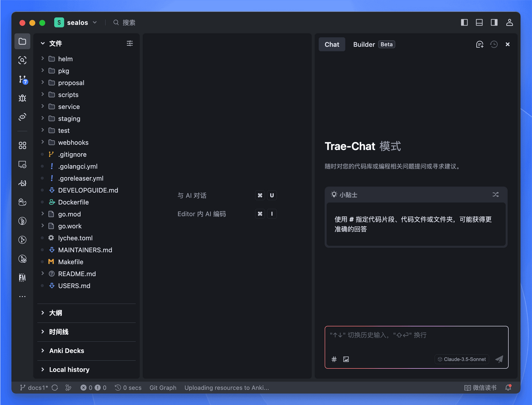Open the sealos project switcher dropdown
Image resolution: width=532 pixels, height=405 pixels.
[x=95, y=22]
